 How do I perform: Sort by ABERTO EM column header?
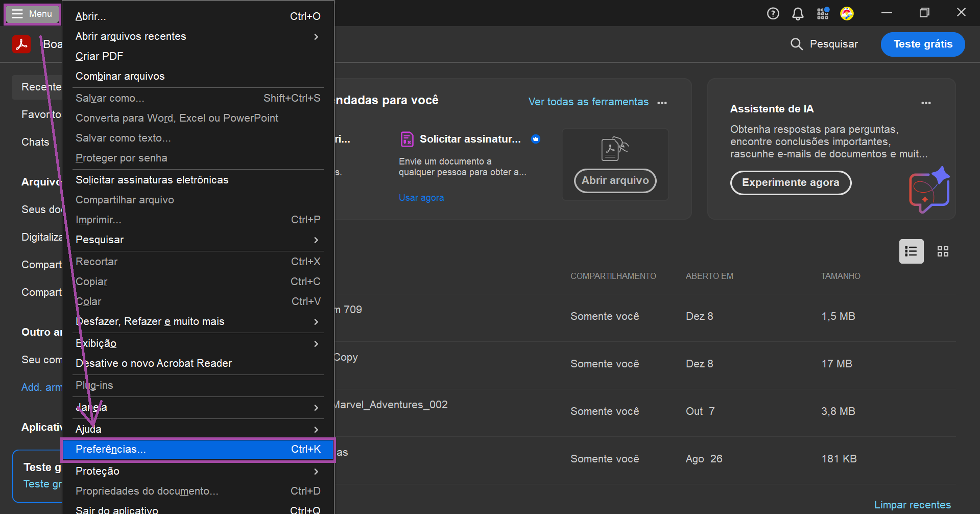coord(709,276)
